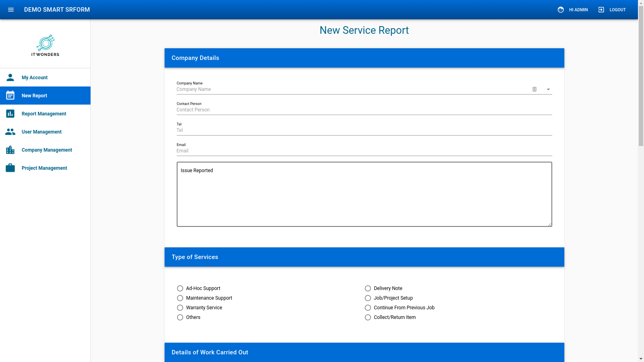Screen dimensions: 644x362
Task: Click the LOGOUT button
Action: 617,10
